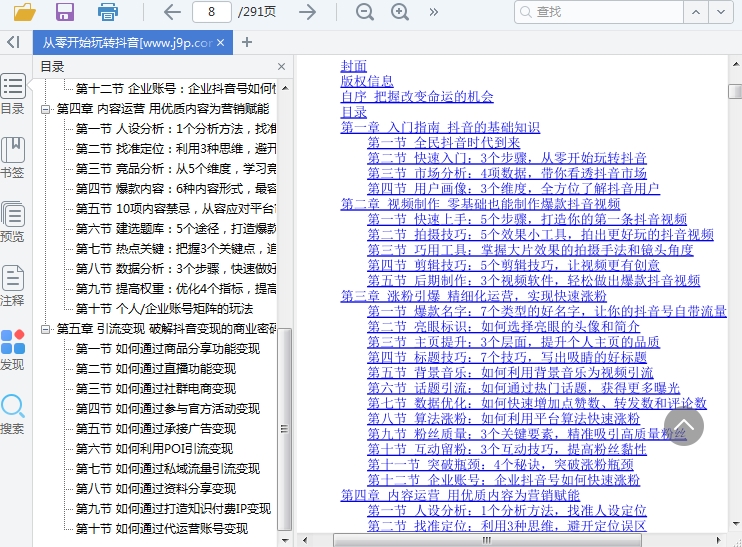Select outline item 第三节 竞品分析
This screenshot has height=547, width=742.
pos(176,168)
